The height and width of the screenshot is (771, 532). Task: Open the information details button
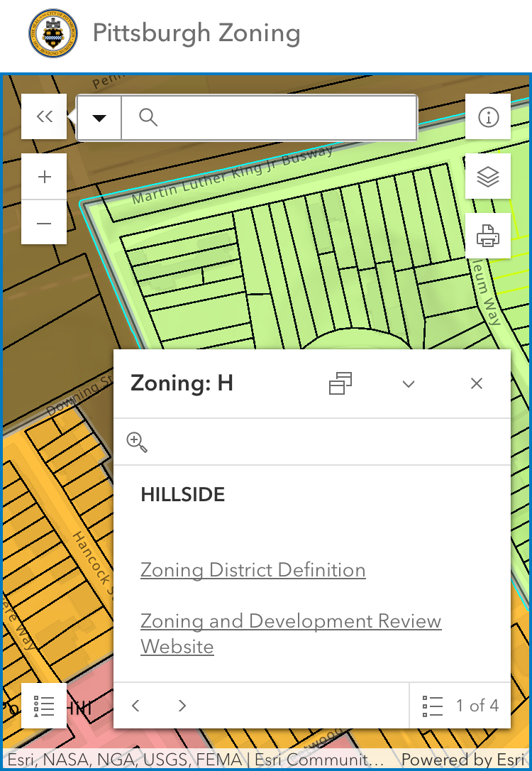coord(488,117)
